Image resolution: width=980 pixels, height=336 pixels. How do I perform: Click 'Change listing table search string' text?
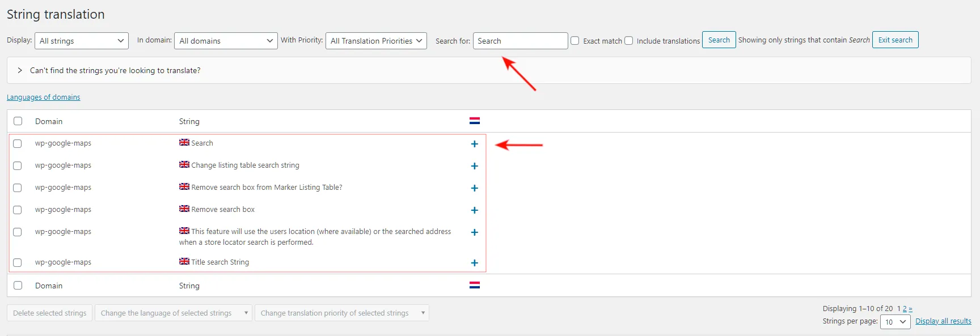[245, 165]
